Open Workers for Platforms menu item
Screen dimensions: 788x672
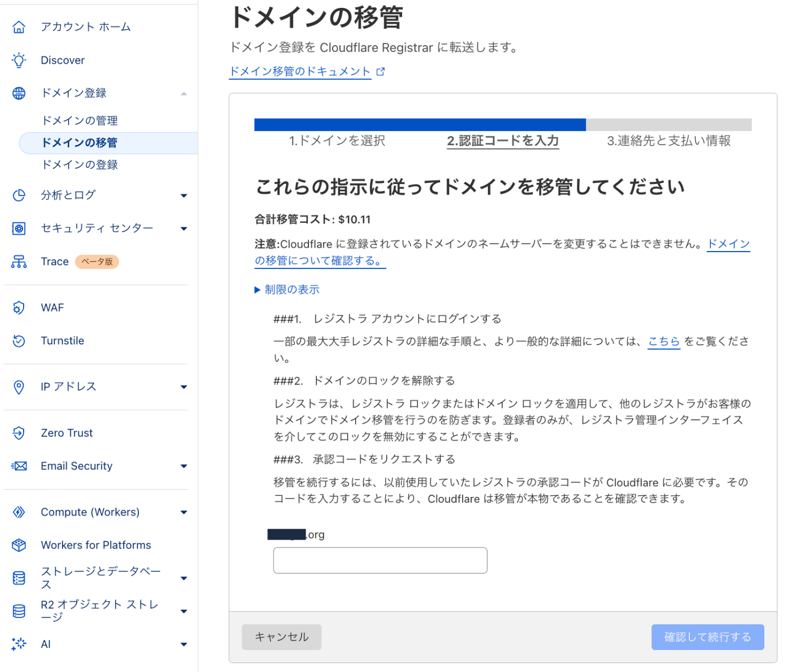[96, 545]
